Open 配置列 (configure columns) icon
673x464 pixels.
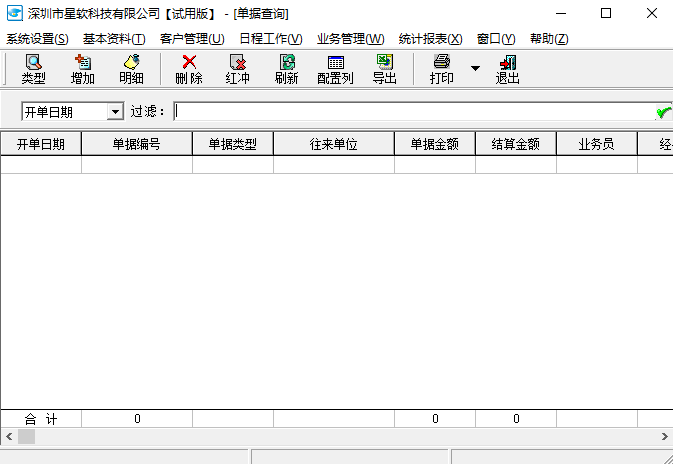(x=335, y=69)
